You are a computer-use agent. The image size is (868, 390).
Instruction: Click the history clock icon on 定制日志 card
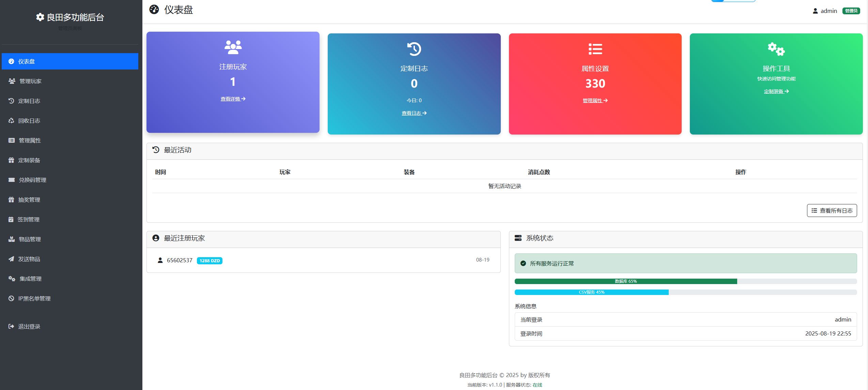[414, 49]
